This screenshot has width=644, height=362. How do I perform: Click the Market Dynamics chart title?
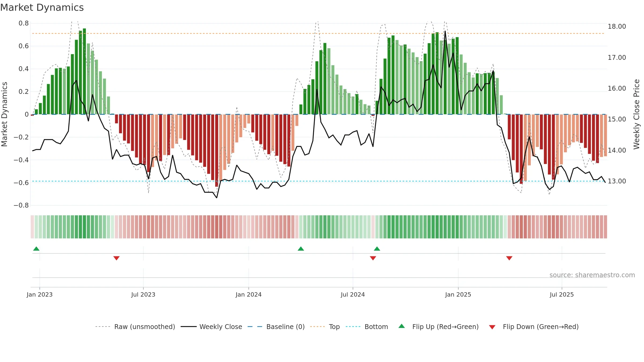pos(42,8)
